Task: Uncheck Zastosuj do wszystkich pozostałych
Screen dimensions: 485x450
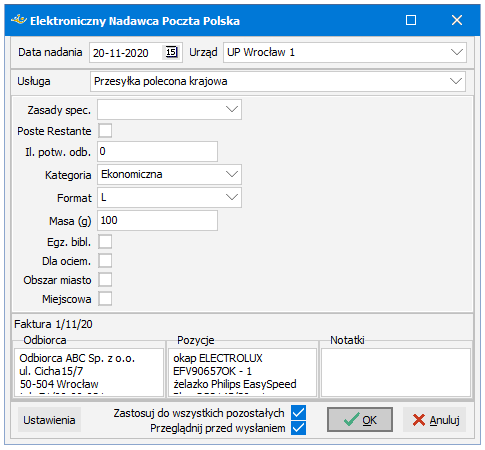Action: tap(298, 413)
